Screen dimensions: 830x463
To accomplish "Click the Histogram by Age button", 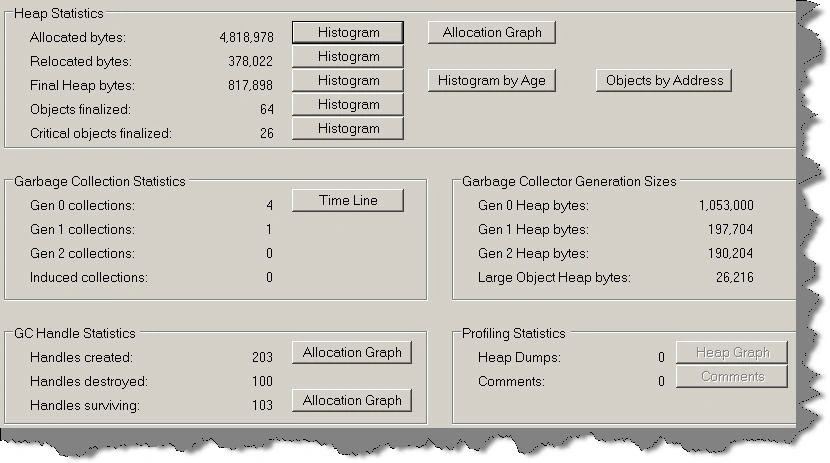I will pyautogui.click(x=492, y=80).
